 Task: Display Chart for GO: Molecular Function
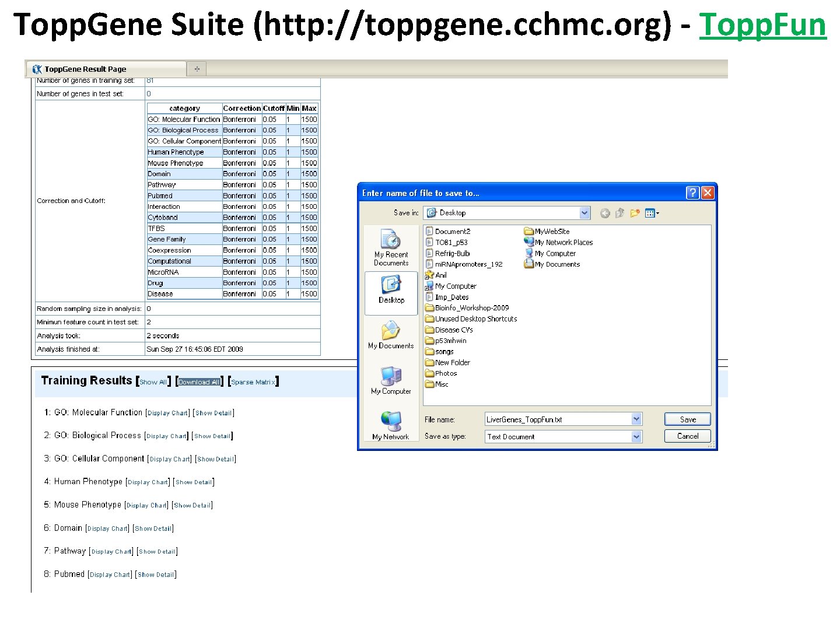[x=167, y=413]
